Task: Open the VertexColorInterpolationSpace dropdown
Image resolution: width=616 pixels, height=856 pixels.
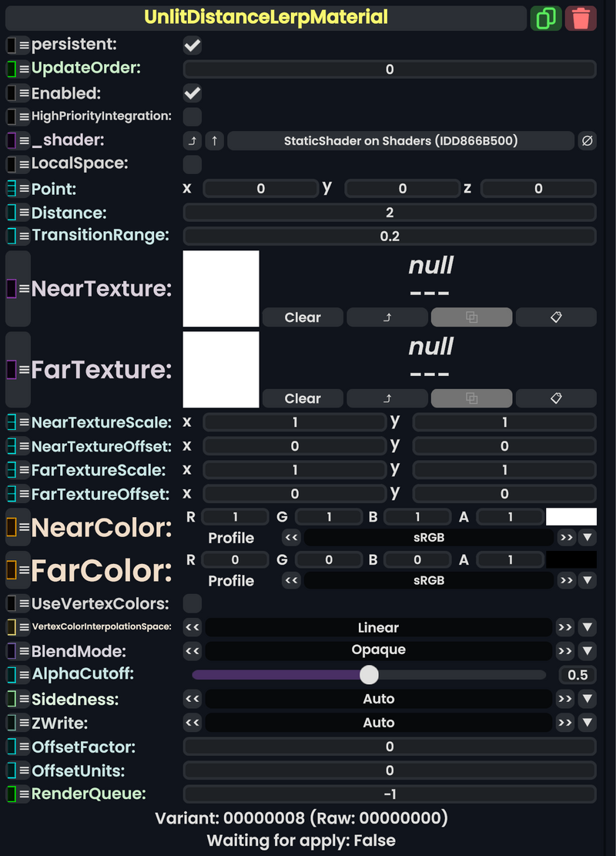Action: coord(587,627)
